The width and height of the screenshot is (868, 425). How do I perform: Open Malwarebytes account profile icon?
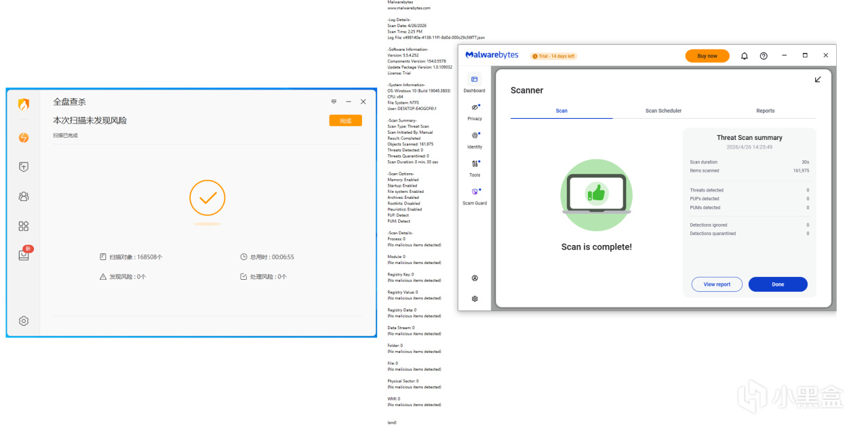475,278
